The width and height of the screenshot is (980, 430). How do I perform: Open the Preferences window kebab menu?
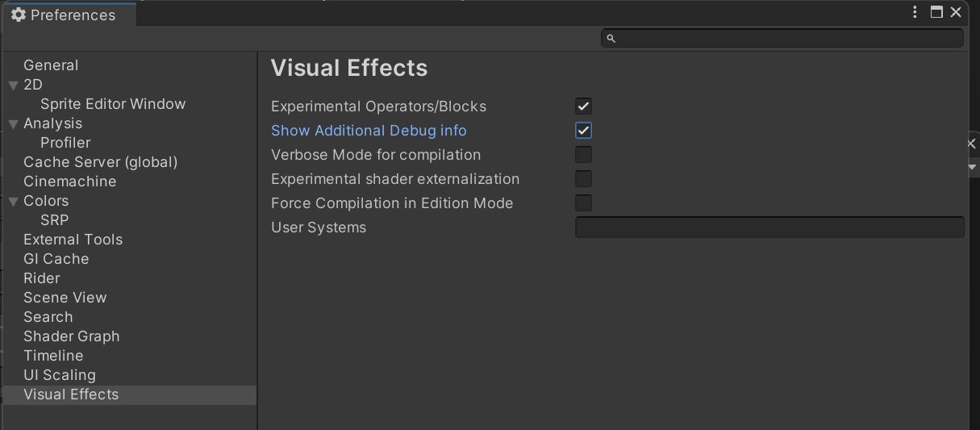[x=915, y=12]
